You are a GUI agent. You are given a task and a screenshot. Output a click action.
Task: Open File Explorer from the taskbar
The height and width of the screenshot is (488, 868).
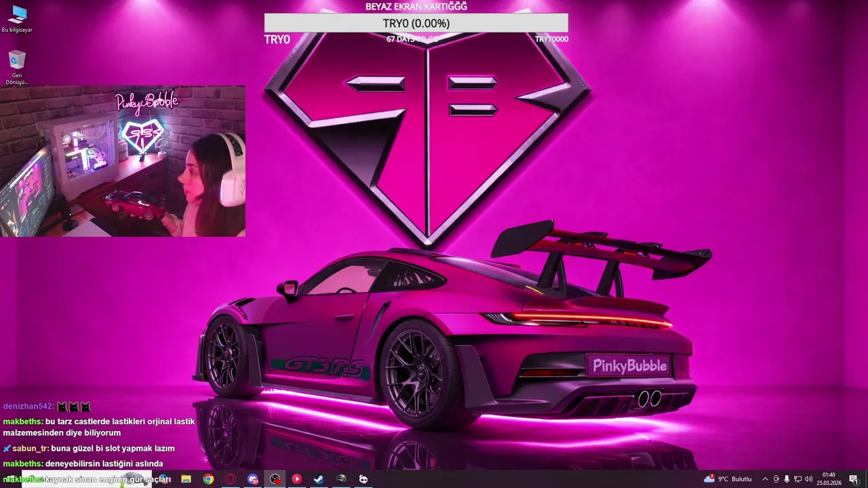click(186, 479)
